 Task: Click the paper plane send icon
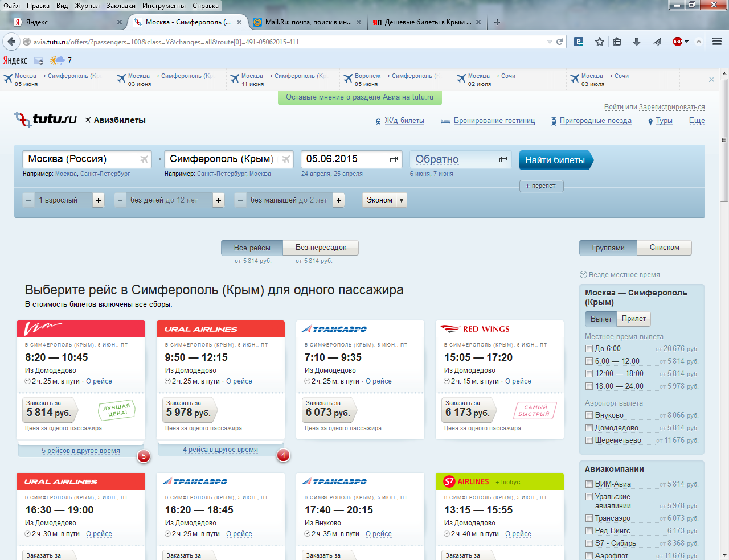pos(658,42)
